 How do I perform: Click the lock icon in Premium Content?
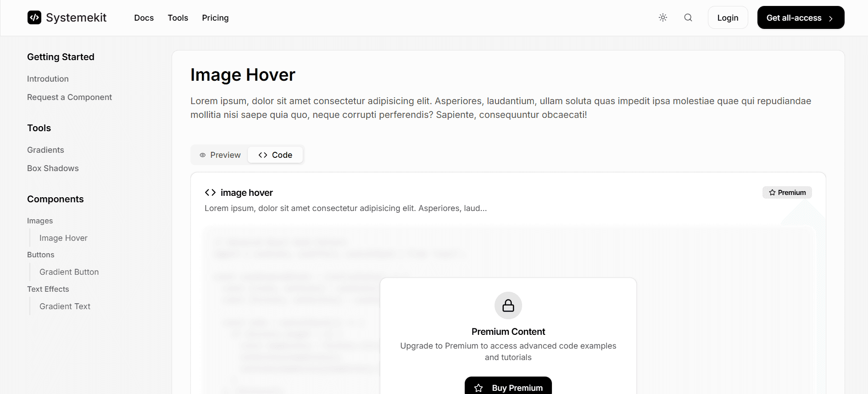(508, 305)
